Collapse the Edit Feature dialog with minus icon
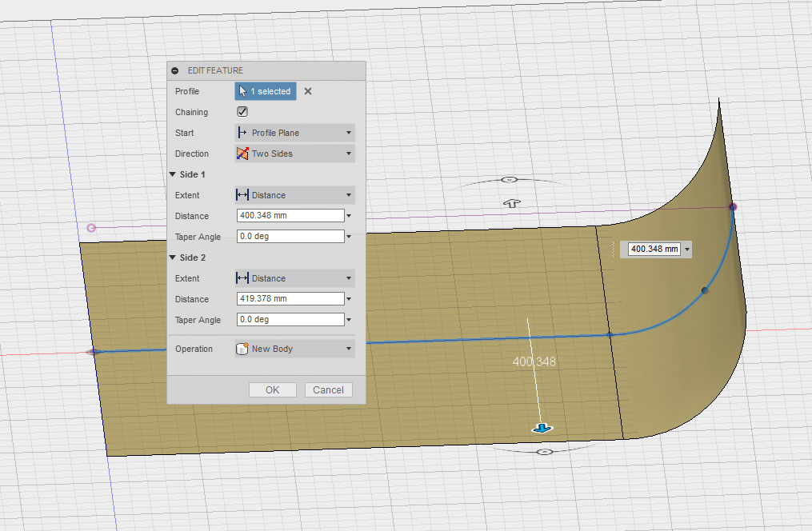The image size is (812, 531). pos(175,70)
